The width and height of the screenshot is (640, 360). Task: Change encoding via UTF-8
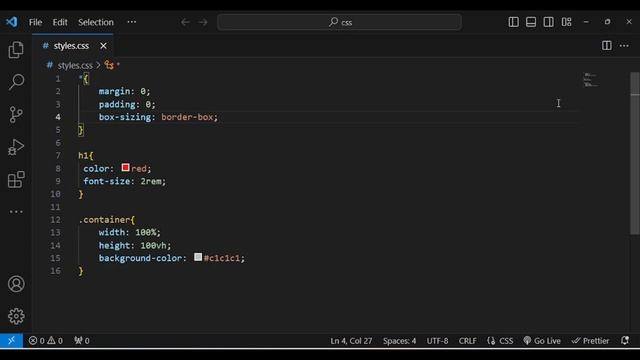[437, 340]
